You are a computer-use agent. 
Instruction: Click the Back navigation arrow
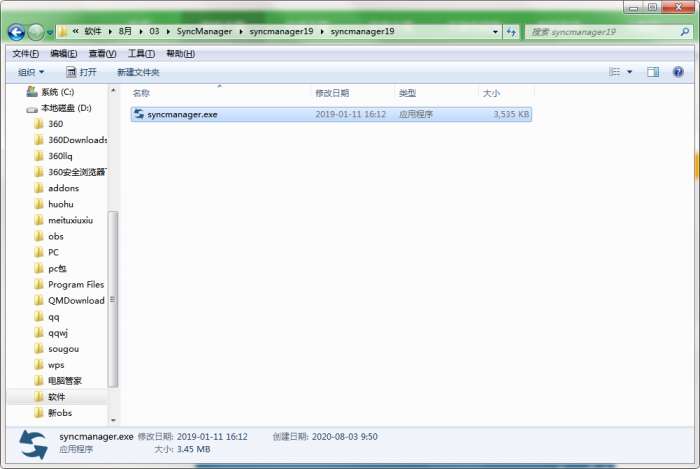point(16,32)
